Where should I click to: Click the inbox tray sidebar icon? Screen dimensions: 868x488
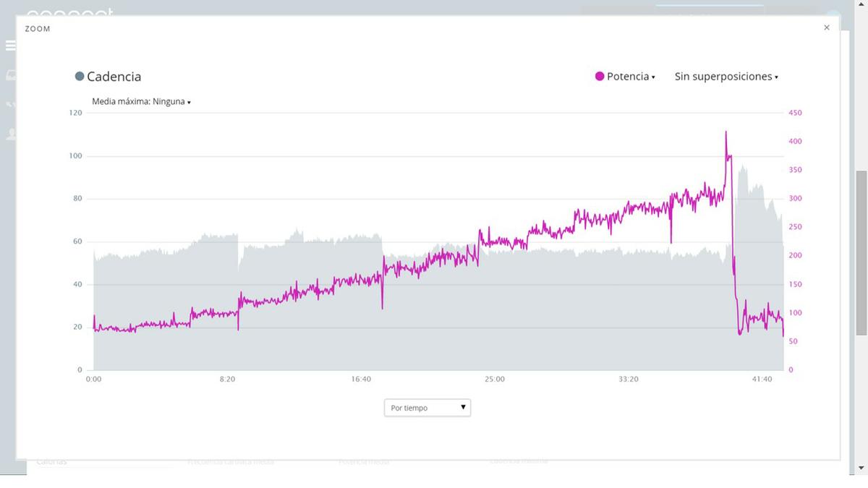pos(10,75)
